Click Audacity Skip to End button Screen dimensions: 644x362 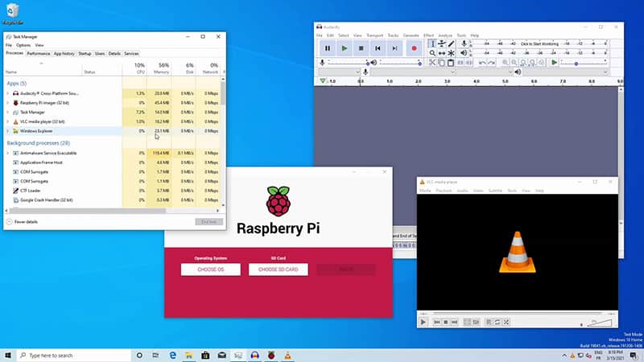coord(394,48)
